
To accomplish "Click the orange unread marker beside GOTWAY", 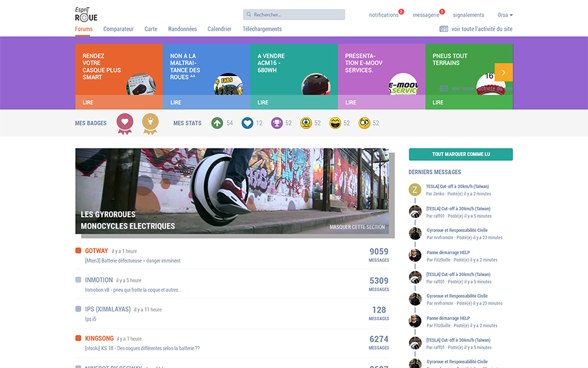I will coord(78,250).
